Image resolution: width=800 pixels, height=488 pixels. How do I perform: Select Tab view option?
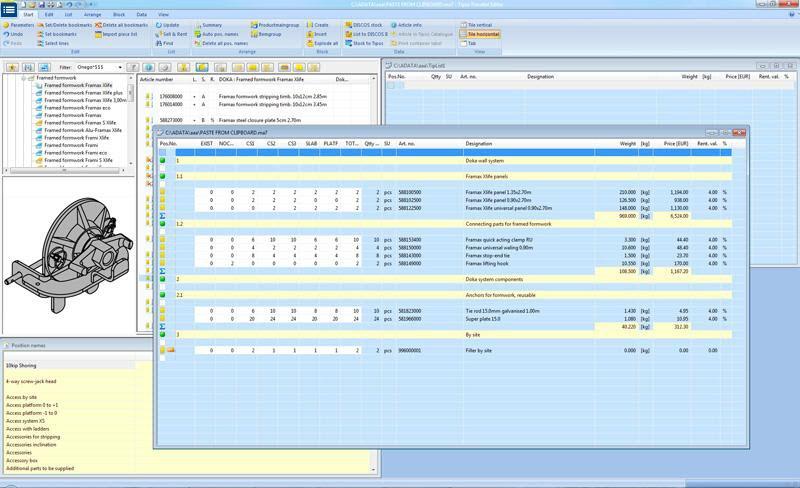point(468,43)
